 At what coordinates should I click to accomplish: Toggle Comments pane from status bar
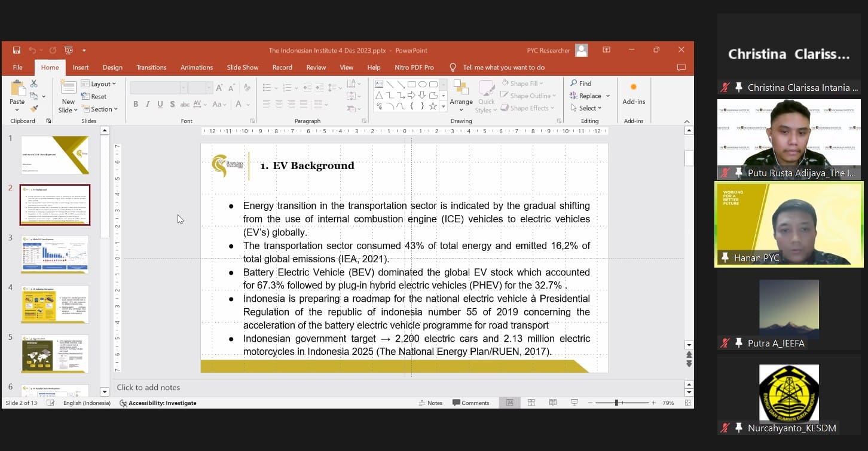point(470,403)
